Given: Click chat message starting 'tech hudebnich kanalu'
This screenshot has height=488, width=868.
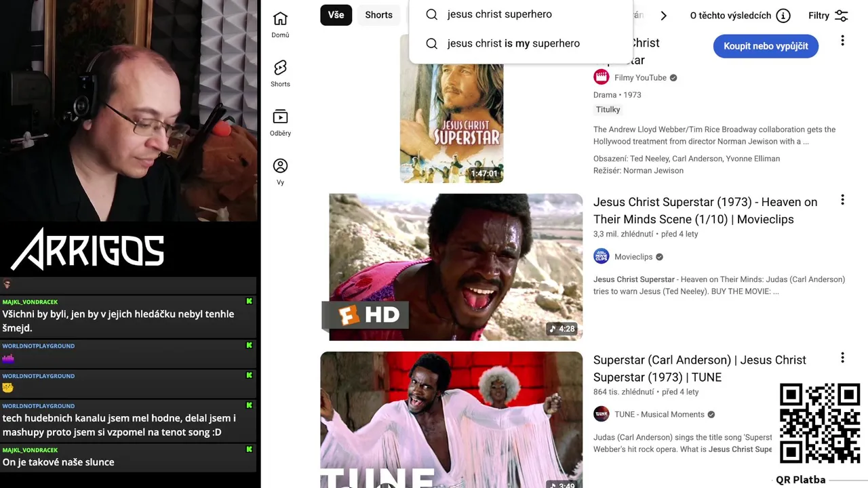Looking at the screenshot, I should (x=119, y=426).
